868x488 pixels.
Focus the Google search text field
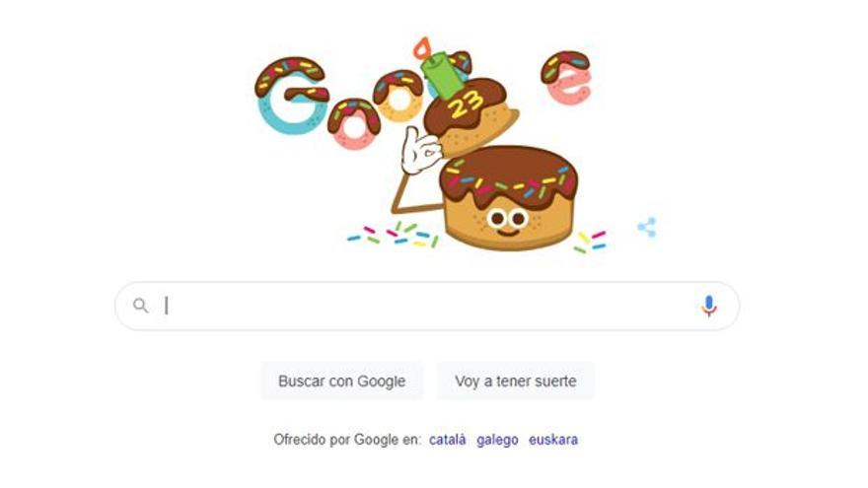point(426,306)
